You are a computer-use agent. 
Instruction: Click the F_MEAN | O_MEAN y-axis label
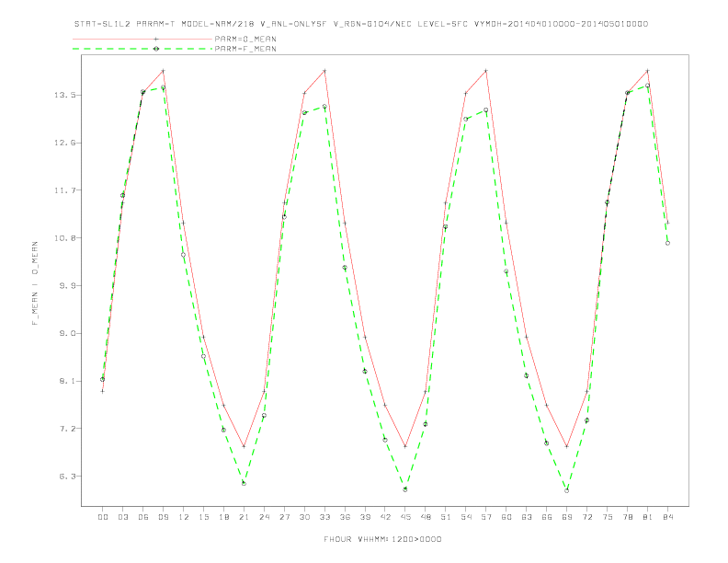coord(35,283)
